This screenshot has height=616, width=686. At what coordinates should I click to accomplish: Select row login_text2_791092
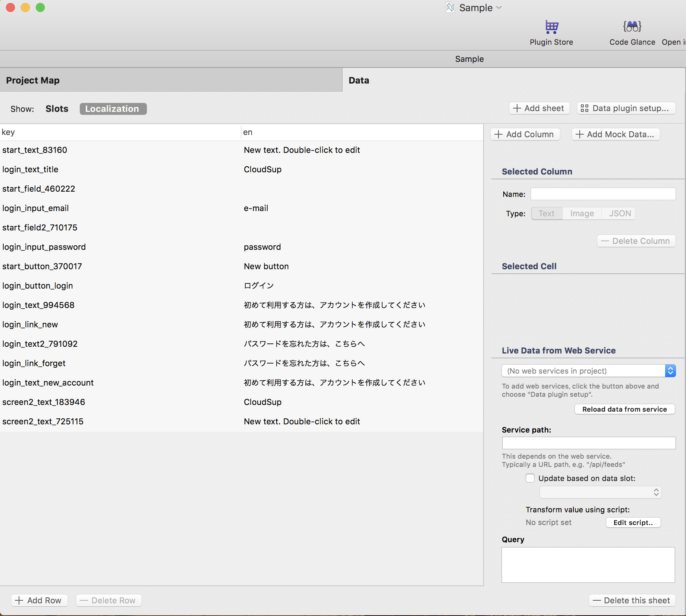tap(242, 344)
